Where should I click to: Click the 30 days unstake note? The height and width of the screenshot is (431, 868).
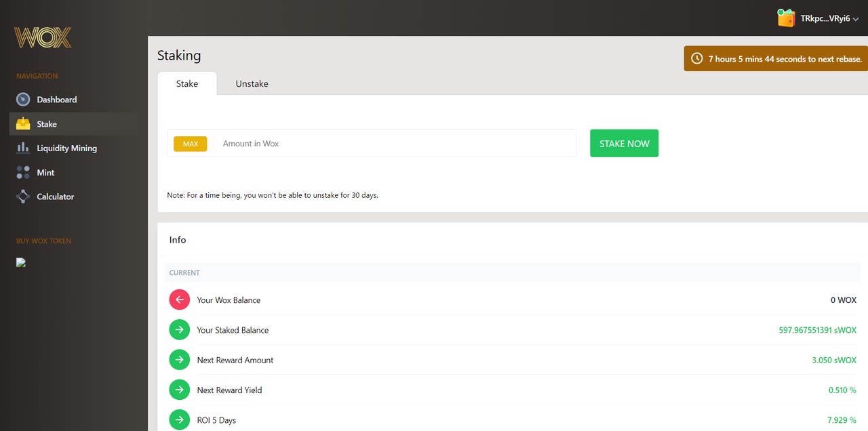click(273, 195)
